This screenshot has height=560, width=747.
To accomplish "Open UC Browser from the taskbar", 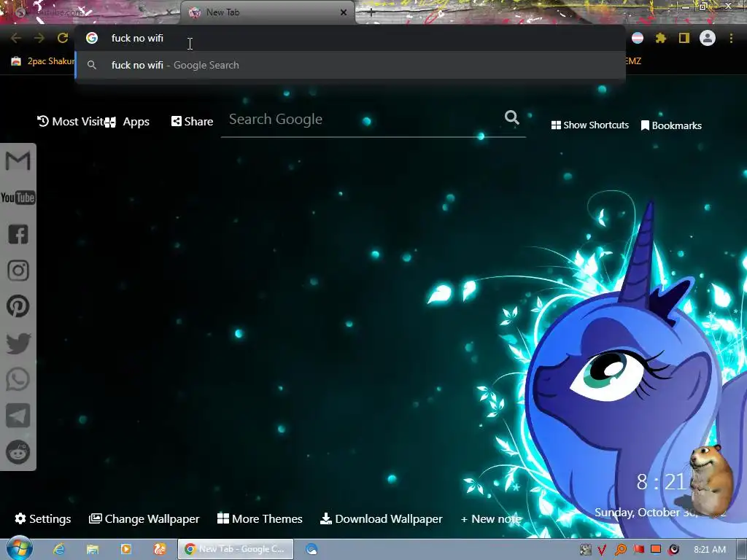I will pyautogui.click(x=159, y=549).
